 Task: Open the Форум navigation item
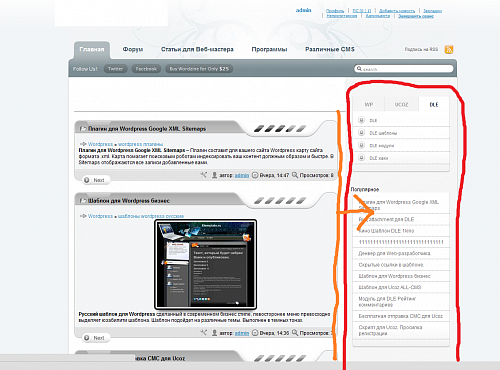click(x=133, y=49)
